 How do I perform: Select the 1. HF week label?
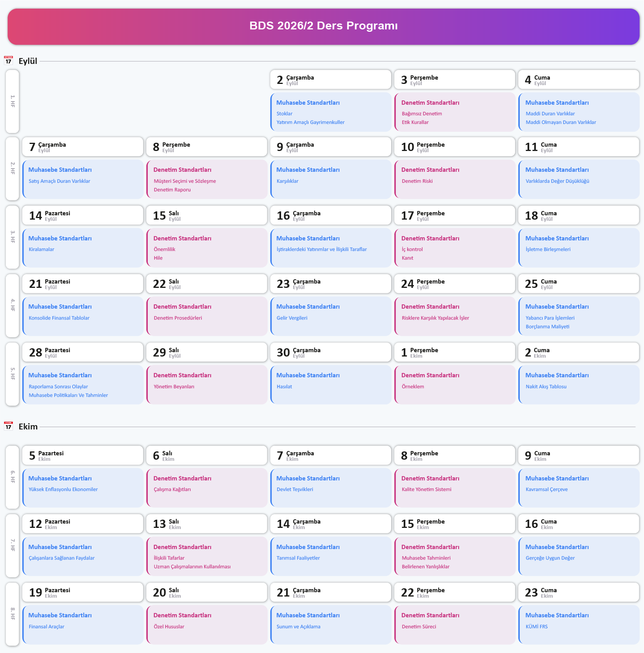pyautogui.click(x=12, y=101)
